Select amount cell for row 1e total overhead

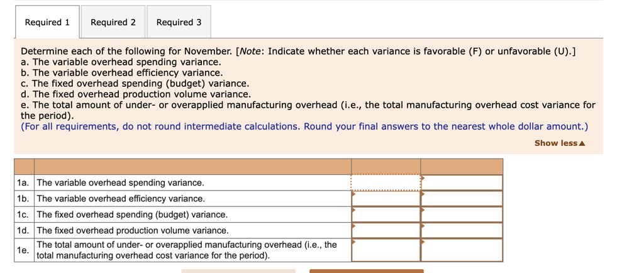click(x=386, y=250)
